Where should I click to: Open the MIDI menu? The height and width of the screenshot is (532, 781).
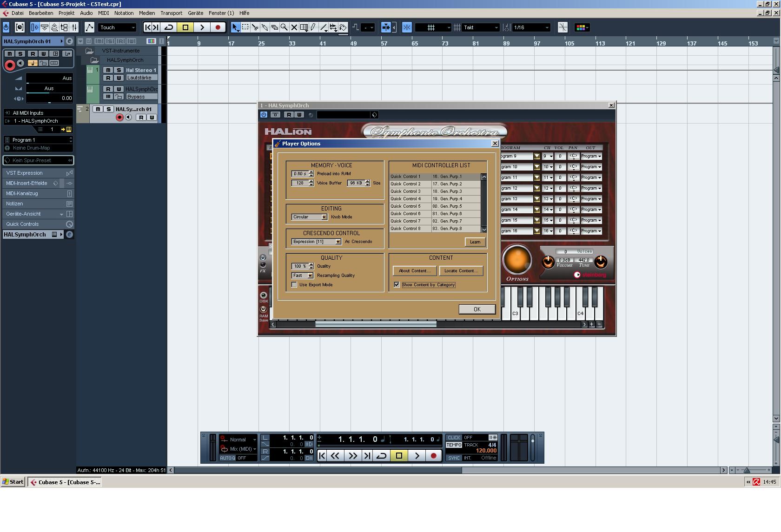103,13
